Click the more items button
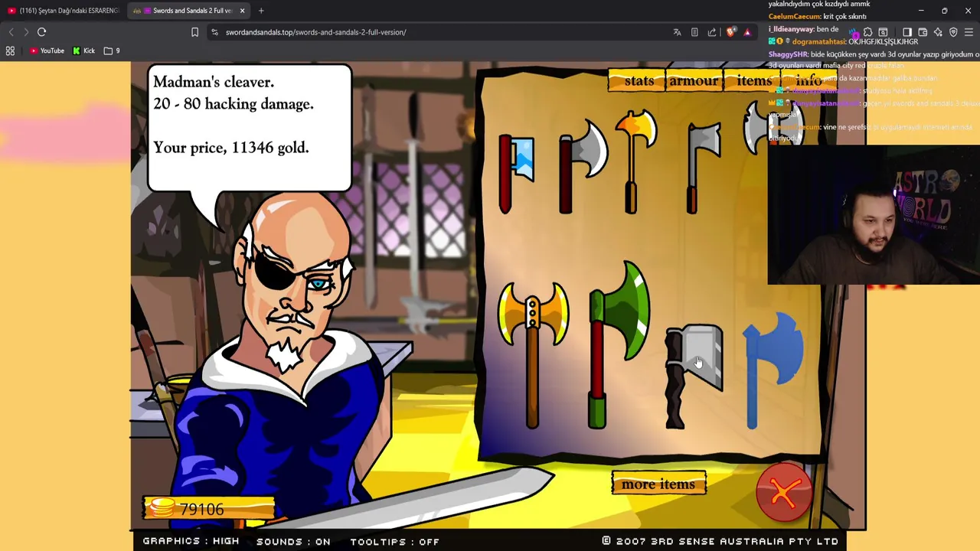This screenshot has height=551, width=980. [658, 484]
